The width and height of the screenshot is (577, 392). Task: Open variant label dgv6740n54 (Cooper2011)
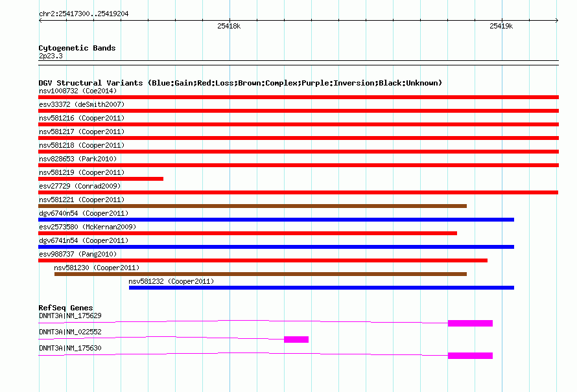tap(84, 213)
